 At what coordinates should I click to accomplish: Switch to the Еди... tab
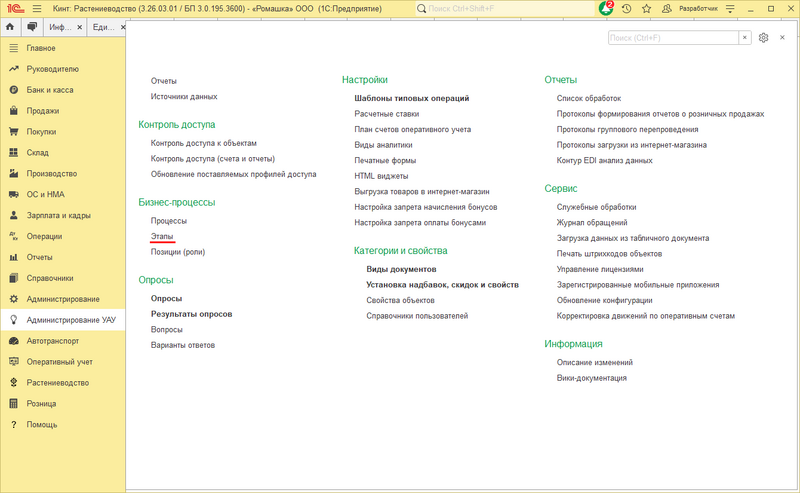tap(104, 27)
